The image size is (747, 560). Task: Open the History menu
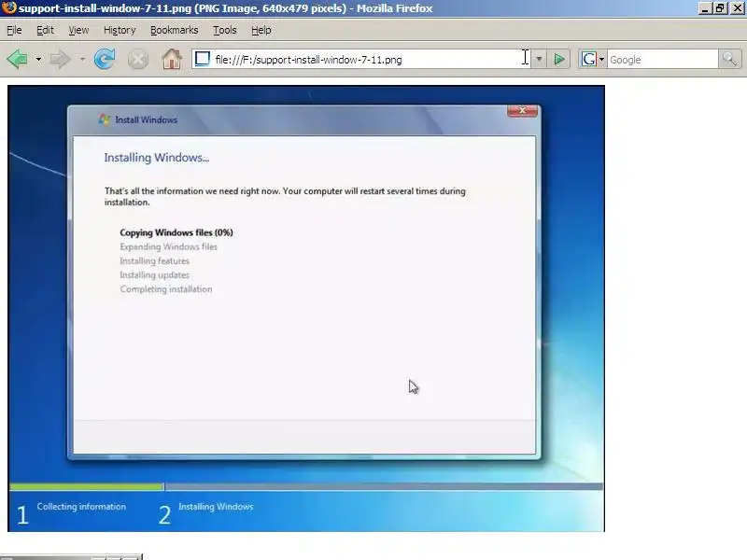click(x=120, y=30)
